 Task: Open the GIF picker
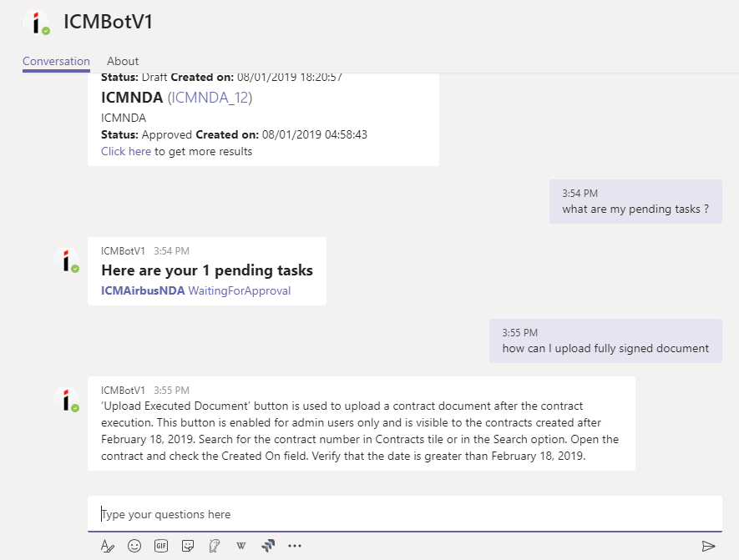coord(161,546)
